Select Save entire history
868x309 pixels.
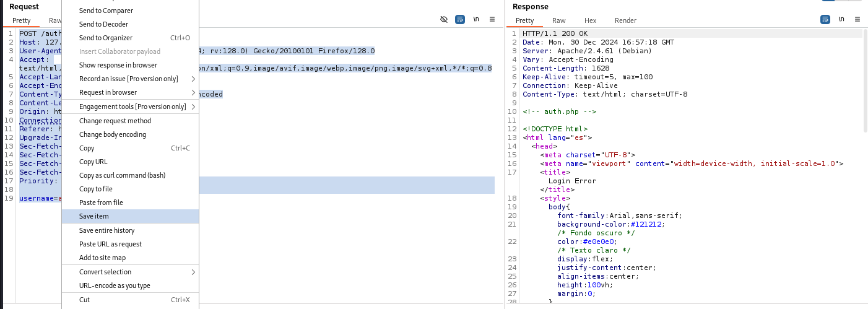point(130,230)
